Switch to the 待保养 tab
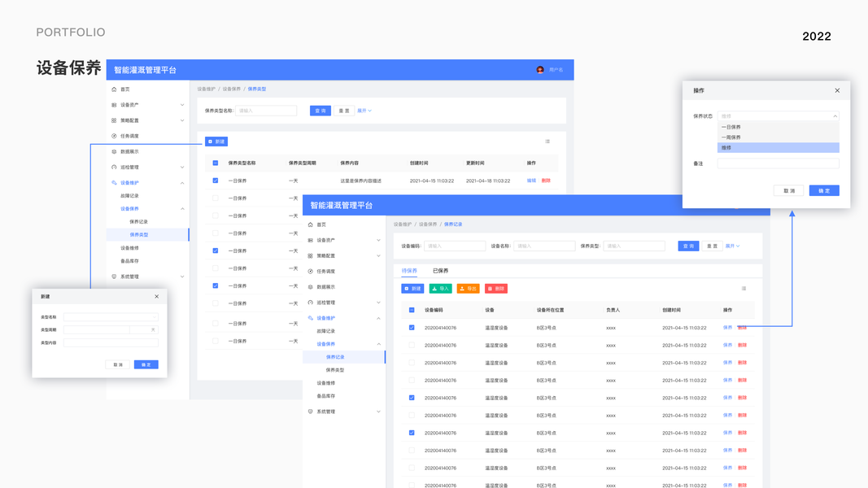The height and width of the screenshot is (488, 868). tap(409, 271)
